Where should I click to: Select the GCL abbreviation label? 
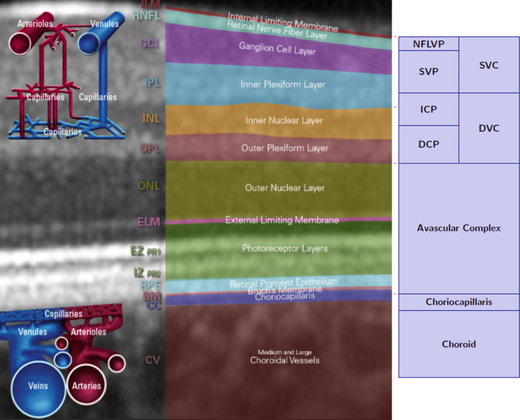tap(149, 43)
